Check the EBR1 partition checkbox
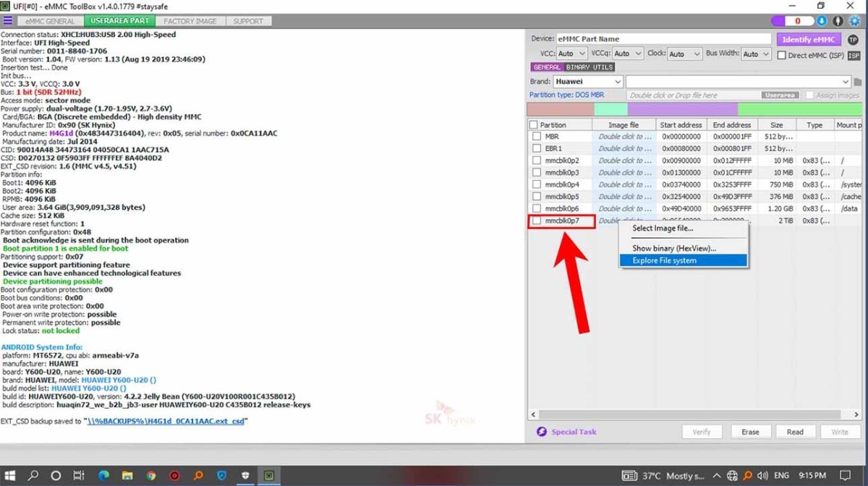 pyautogui.click(x=537, y=148)
